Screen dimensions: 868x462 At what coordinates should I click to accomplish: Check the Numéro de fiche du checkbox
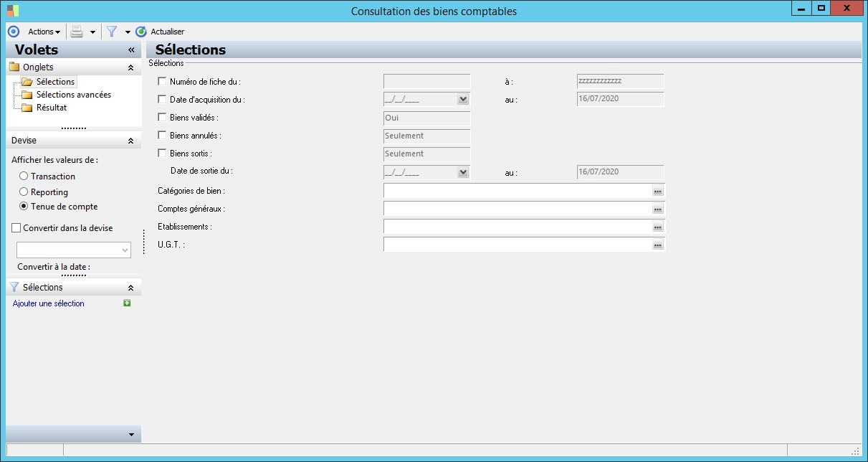(162, 82)
